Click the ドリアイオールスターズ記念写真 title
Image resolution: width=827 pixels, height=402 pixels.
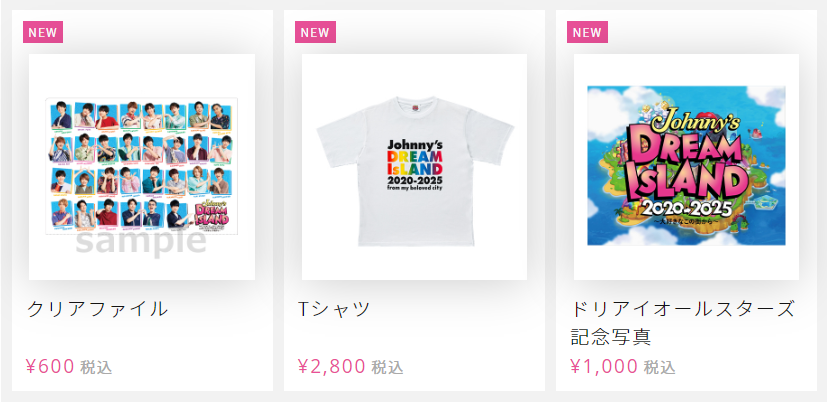point(683,322)
